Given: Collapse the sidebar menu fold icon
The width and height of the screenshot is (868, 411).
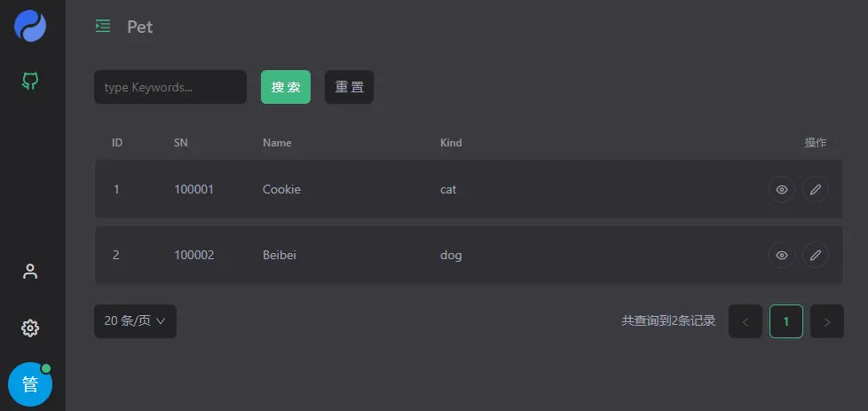Looking at the screenshot, I should coord(103,27).
